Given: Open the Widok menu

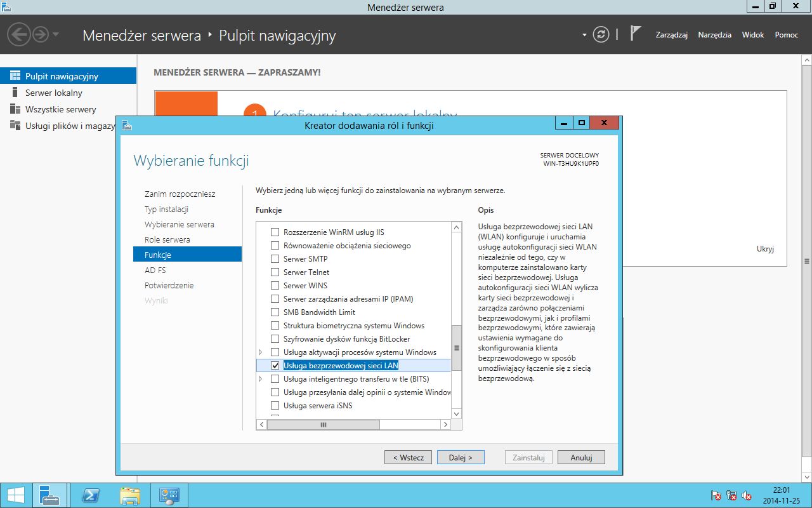Looking at the screenshot, I should [x=753, y=35].
